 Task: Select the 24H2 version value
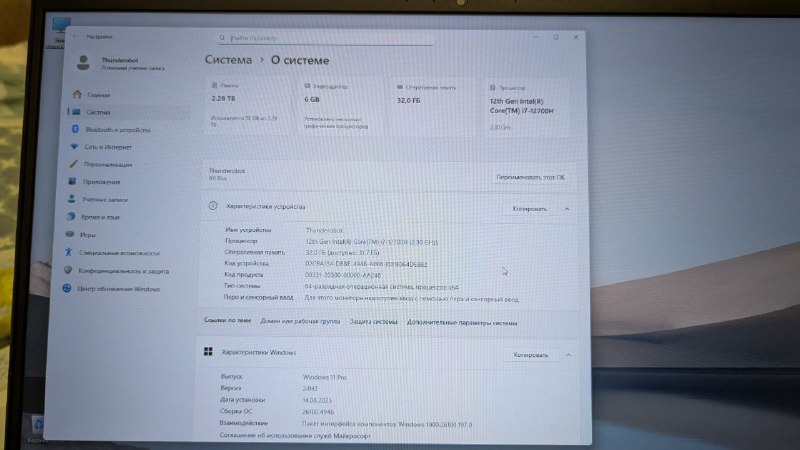point(310,388)
